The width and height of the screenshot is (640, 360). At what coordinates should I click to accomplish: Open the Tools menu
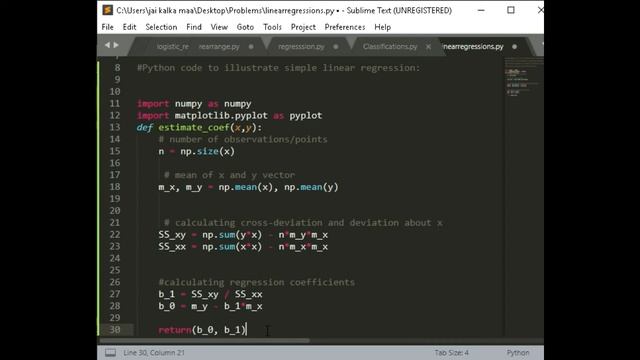[x=272, y=27]
